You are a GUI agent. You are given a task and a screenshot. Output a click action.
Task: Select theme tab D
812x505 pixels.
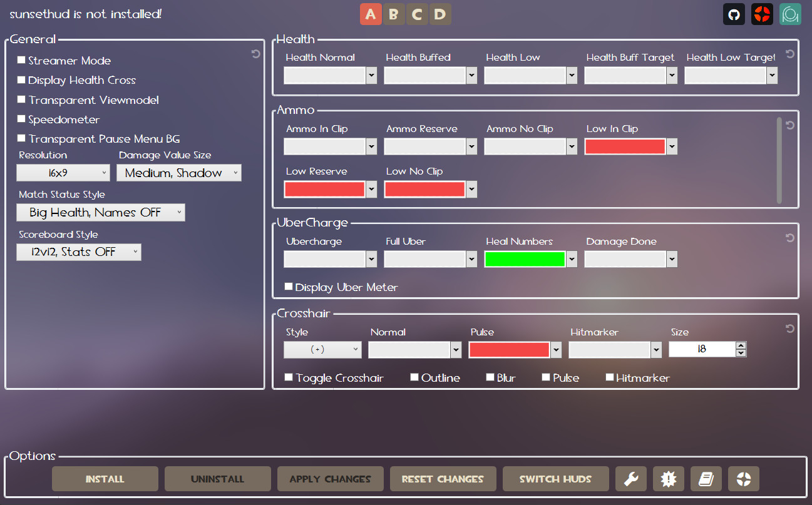[440, 14]
